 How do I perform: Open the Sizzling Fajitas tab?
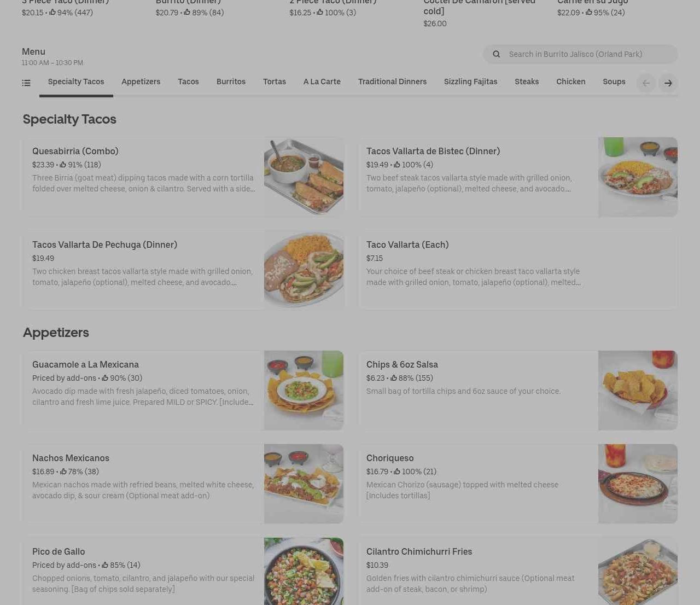click(470, 82)
